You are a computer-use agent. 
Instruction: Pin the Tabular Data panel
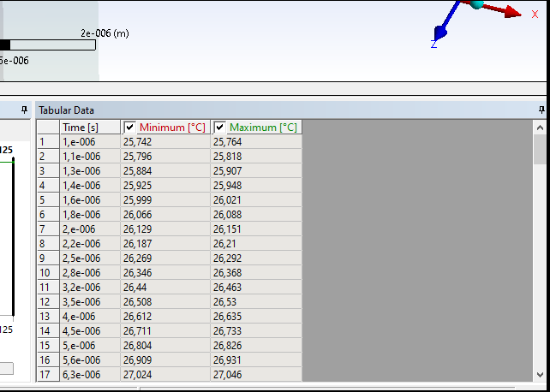(541, 110)
